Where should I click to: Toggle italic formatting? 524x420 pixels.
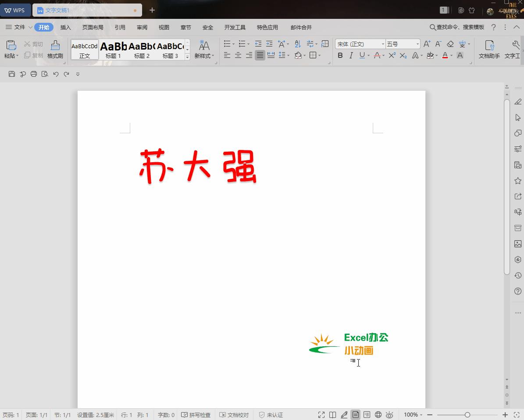(351, 55)
